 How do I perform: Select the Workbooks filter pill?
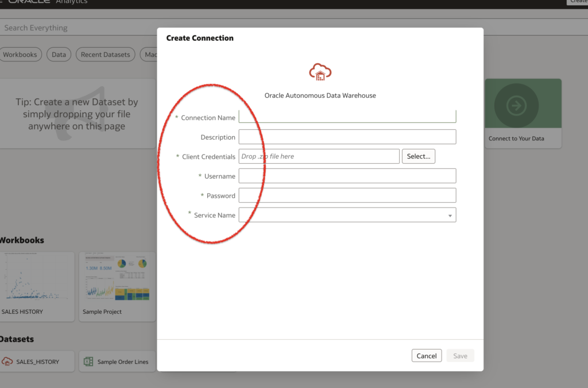(x=20, y=55)
